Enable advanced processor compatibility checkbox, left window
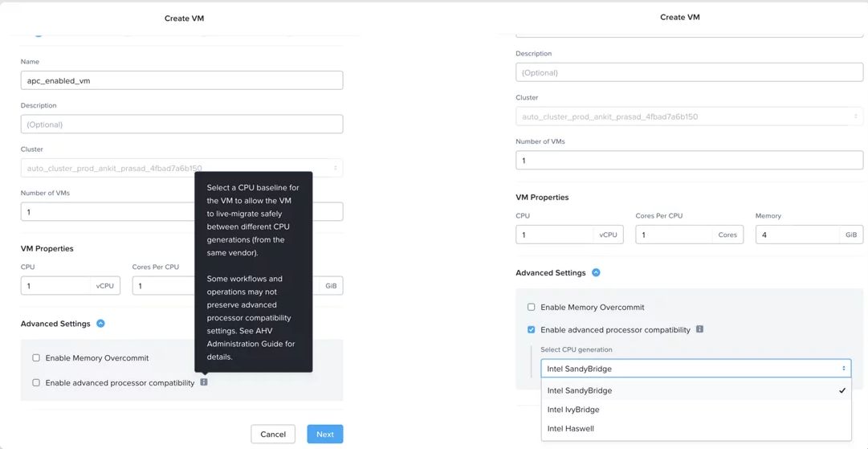The image size is (868, 449). [36, 382]
